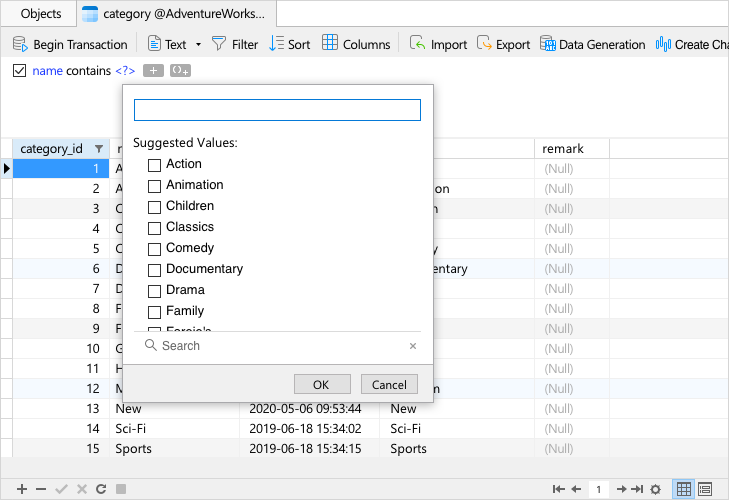Clear the search with X icon
This screenshot has height=500, width=729.
(x=413, y=346)
